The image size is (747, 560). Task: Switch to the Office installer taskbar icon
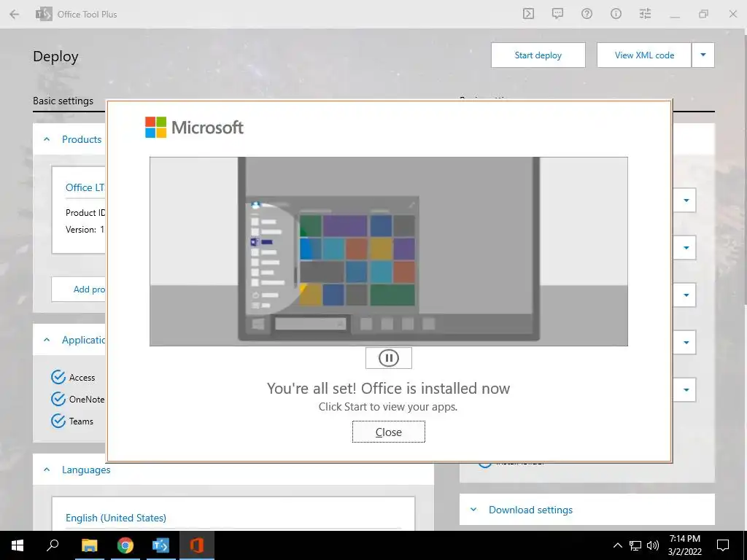(197, 545)
